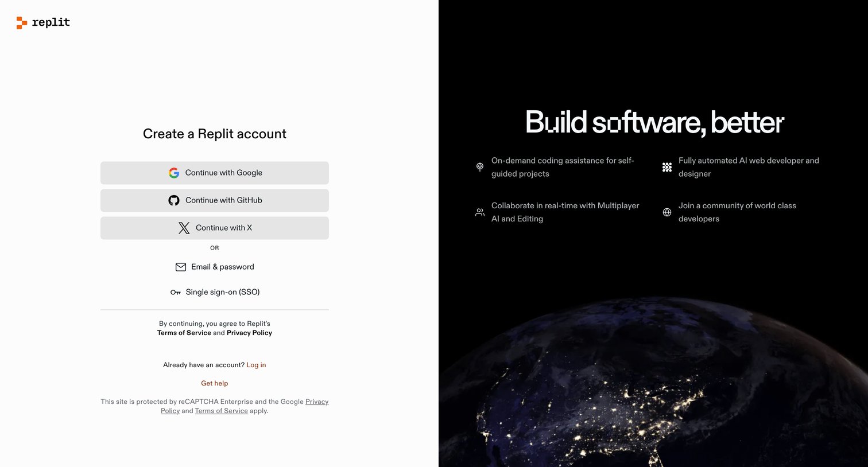
Task: Open underlined Google Terms of Service link
Action: click(x=222, y=411)
